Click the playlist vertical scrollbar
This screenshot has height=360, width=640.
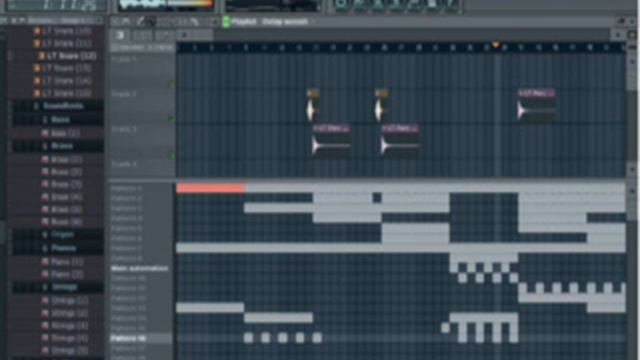[x=632, y=110]
